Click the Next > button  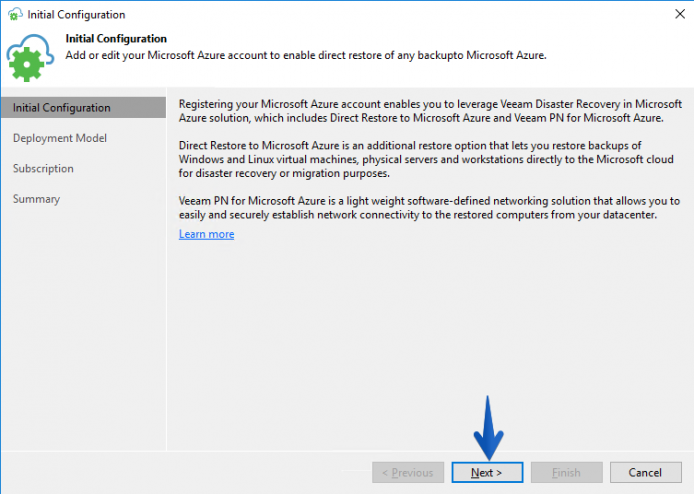click(x=487, y=472)
